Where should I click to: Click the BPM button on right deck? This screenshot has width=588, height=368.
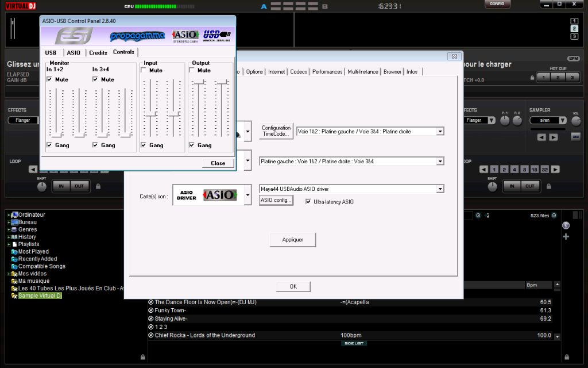point(573,59)
